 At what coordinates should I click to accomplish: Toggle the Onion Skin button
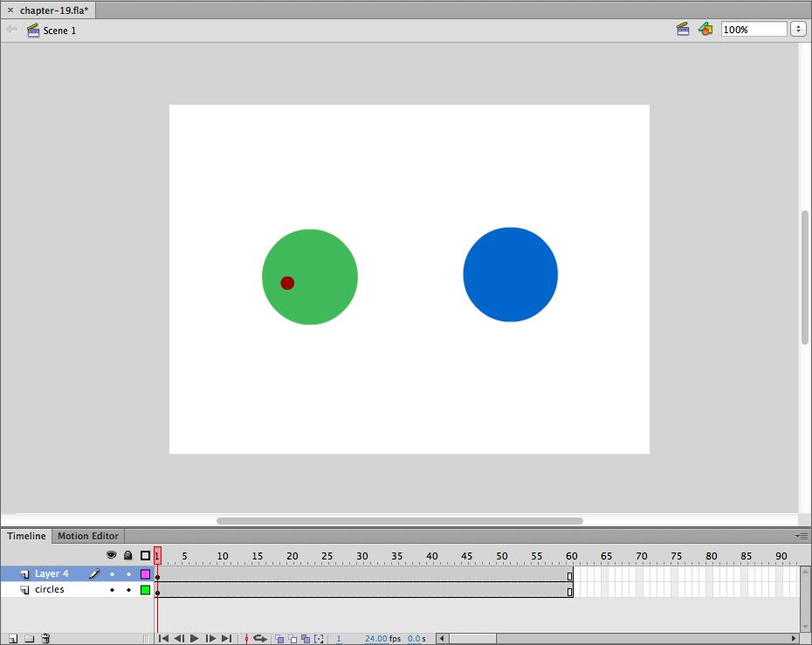(279, 639)
